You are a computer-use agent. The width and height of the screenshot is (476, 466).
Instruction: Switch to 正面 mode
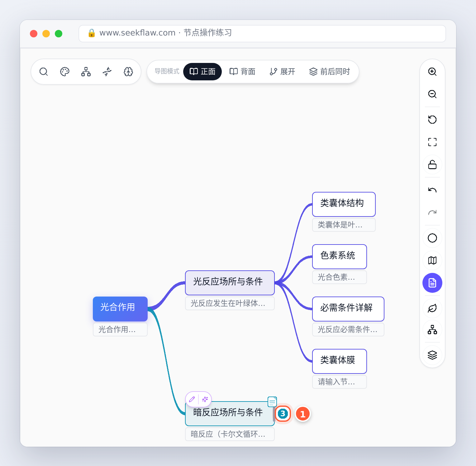202,72
